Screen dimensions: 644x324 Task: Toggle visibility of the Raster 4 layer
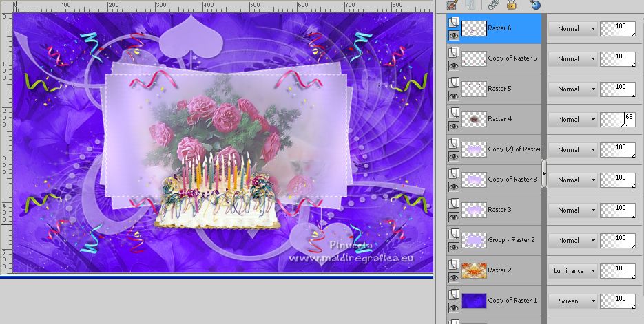[453, 127]
